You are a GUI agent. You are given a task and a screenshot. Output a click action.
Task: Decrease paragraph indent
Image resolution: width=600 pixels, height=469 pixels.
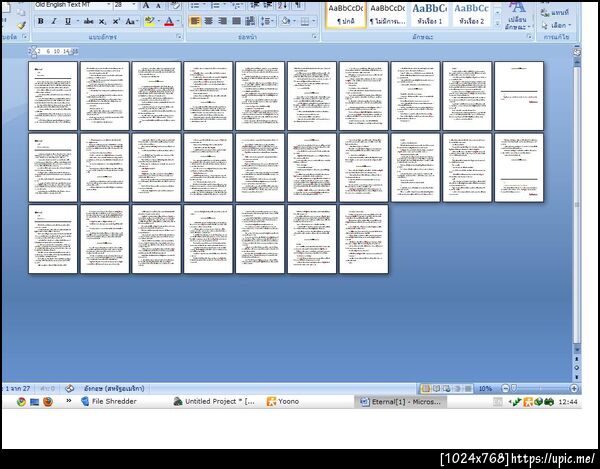pos(254,5)
